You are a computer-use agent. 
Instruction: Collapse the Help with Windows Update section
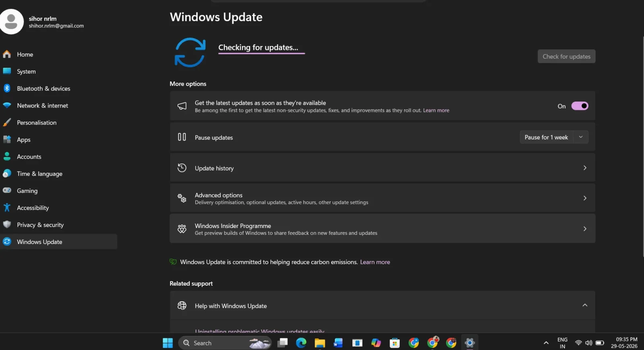coord(585,305)
